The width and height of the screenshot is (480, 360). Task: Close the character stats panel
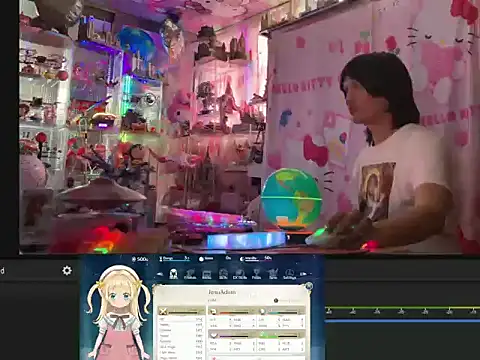pyautogui.click(x=309, y=286)
